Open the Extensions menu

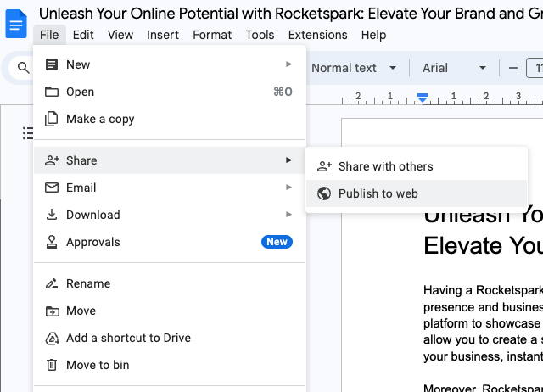coord(317,35)
